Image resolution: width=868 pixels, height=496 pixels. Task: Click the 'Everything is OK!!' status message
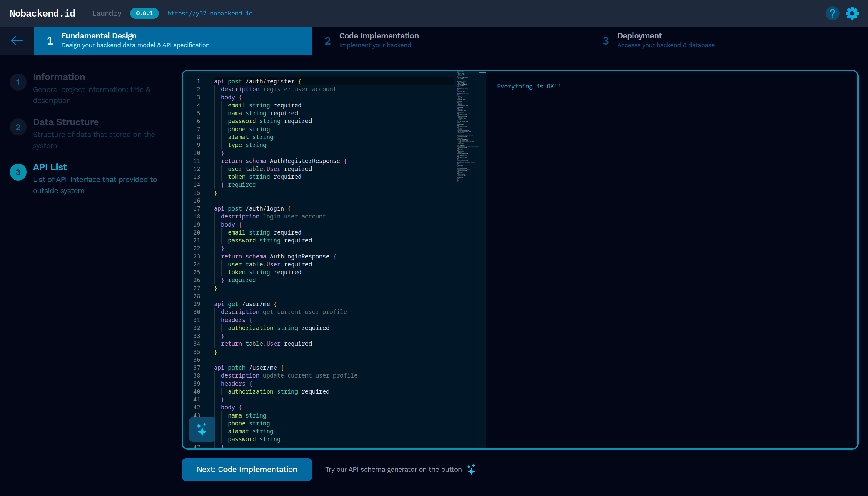pos(529,86)
